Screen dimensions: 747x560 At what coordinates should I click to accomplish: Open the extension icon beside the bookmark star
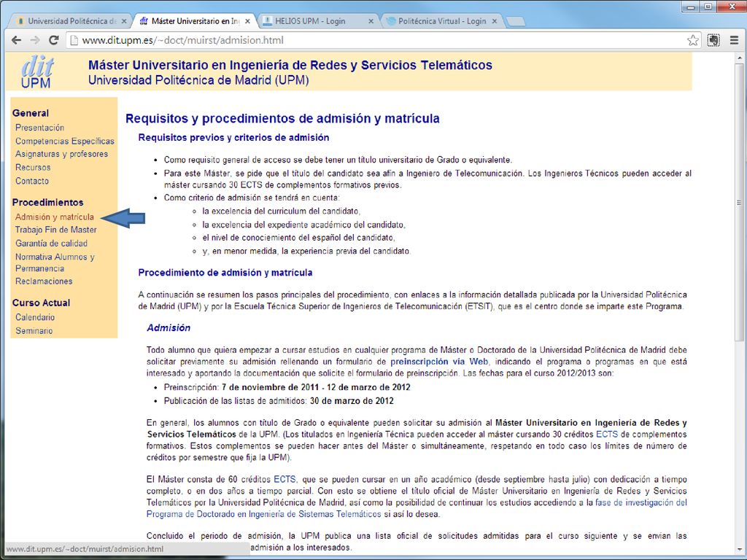(x=713, y=41)
